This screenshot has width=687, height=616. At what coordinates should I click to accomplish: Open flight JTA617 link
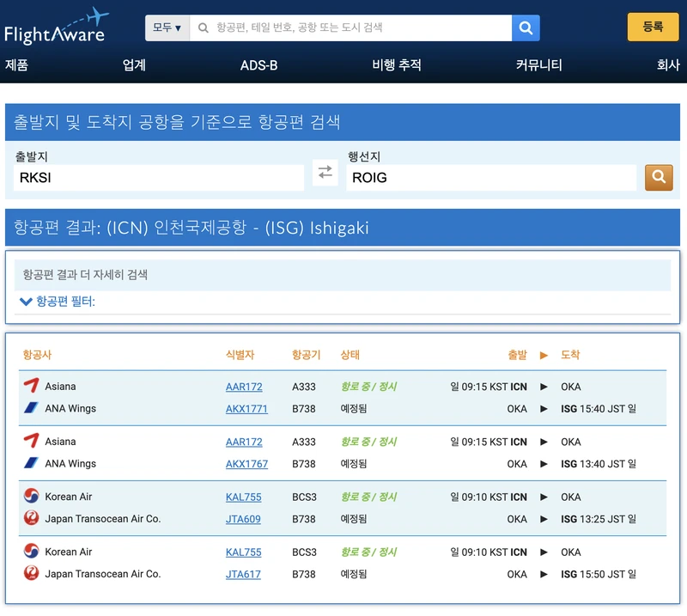(x=243, y=575)
